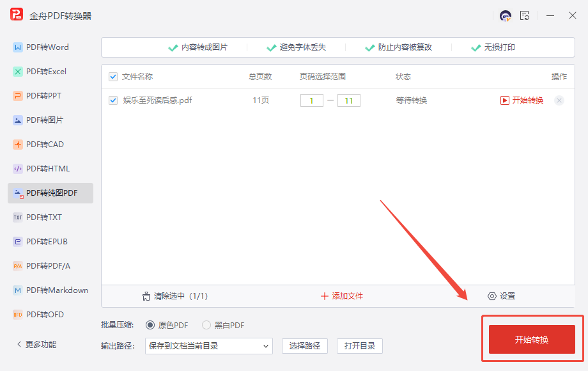Click the PDF转OFD icon
The image size is (588, 371).
(x=18, y=315)
